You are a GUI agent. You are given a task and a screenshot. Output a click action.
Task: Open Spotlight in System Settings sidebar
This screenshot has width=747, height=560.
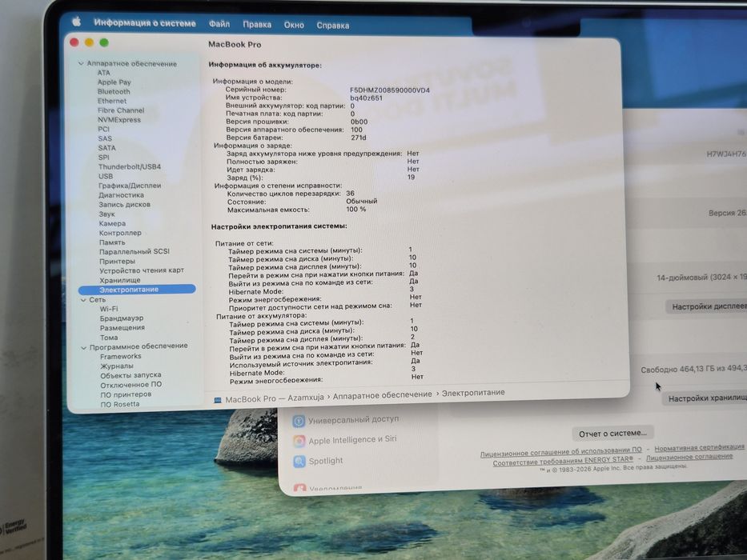(318, 461)
